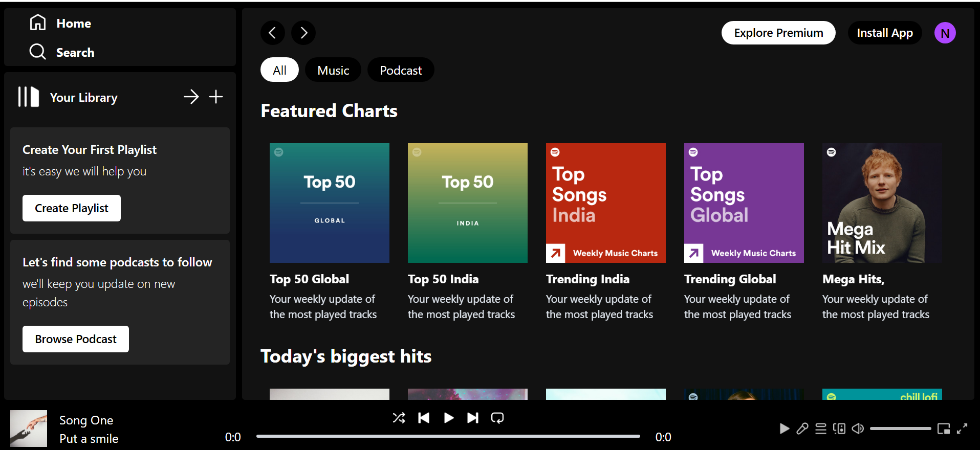Click Browse Podcast button

tap(76, 339)
